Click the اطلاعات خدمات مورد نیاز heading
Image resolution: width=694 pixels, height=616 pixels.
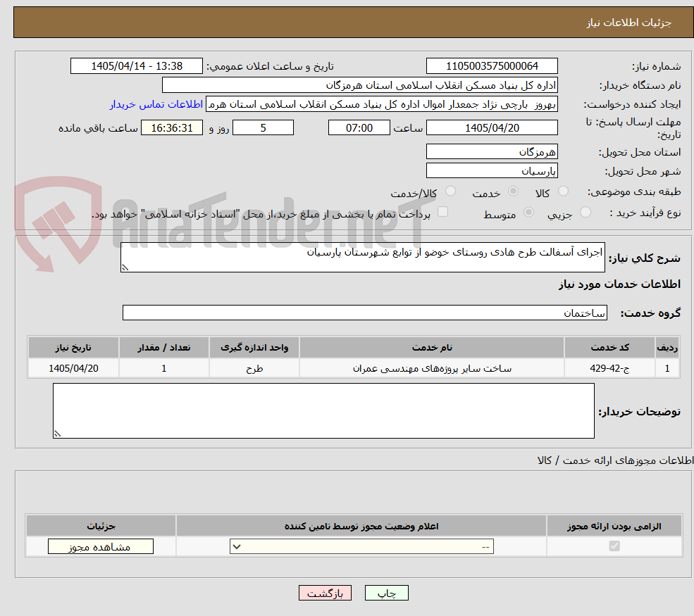point(619,284)
